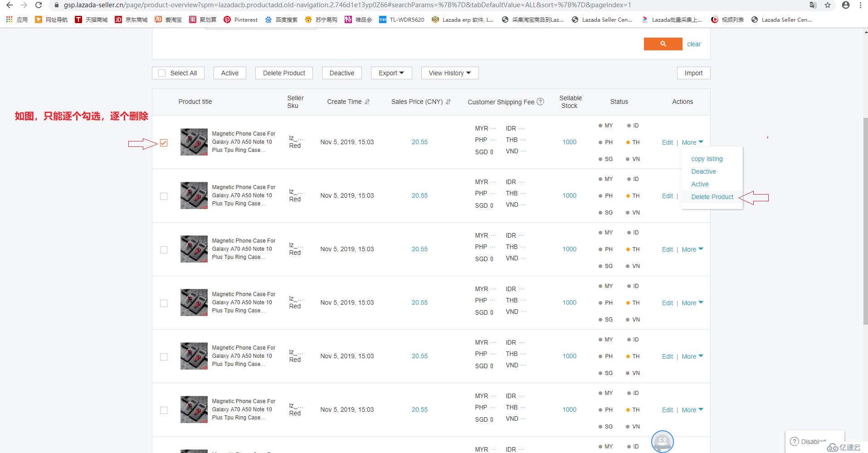868x453 pixels.
Task: Uncheck the first product's checkbox
Action: click(164, 143)
